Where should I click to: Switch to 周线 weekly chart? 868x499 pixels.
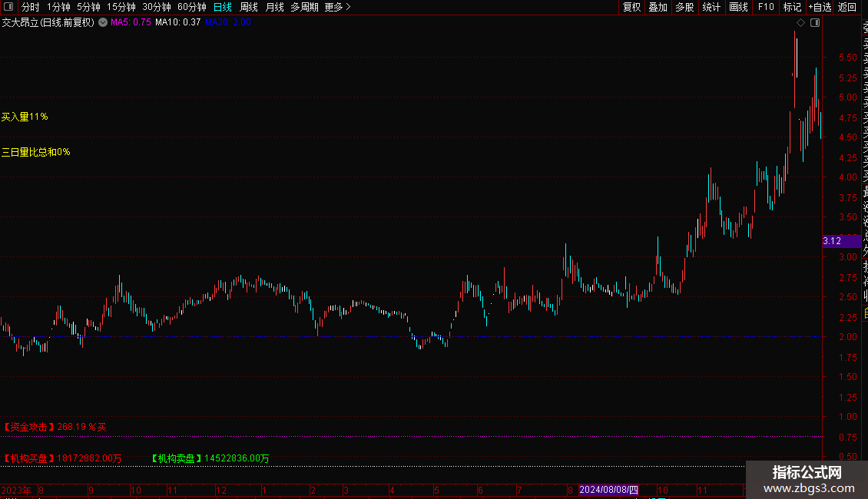tap(249, 7)
